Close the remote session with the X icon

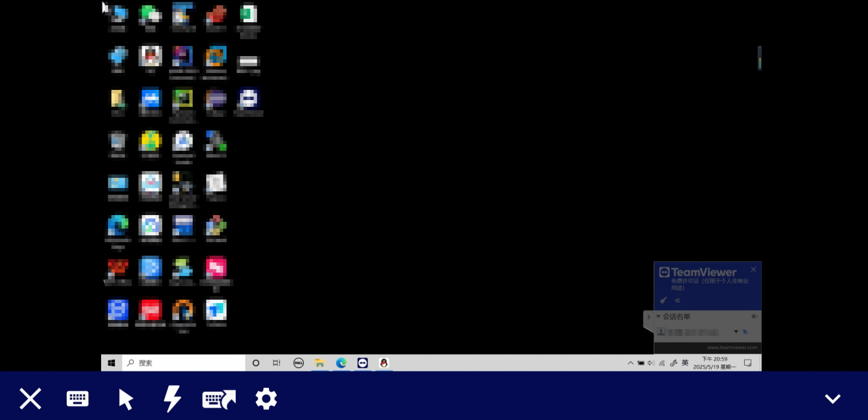pyautogui.click(x=30, y=399)
